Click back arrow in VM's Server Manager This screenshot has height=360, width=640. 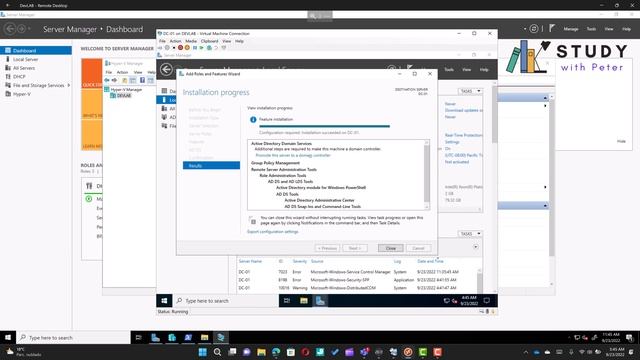coord(166,69)
